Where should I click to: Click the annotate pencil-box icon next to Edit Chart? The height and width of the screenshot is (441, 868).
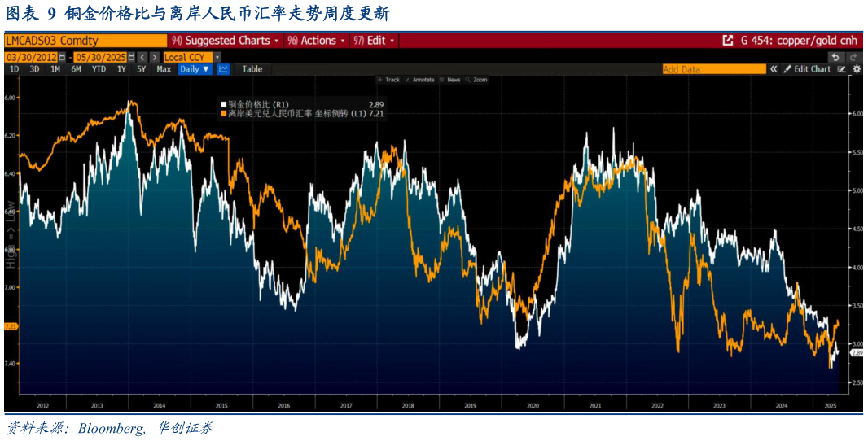point(841,69)
